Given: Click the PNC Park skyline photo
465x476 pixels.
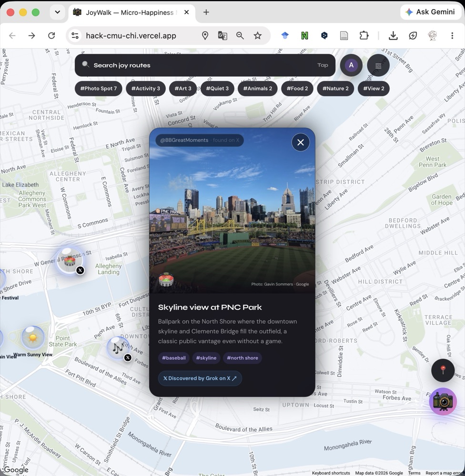Looking at the screenshot, I should pyautogui.click(x=232, y=211).
